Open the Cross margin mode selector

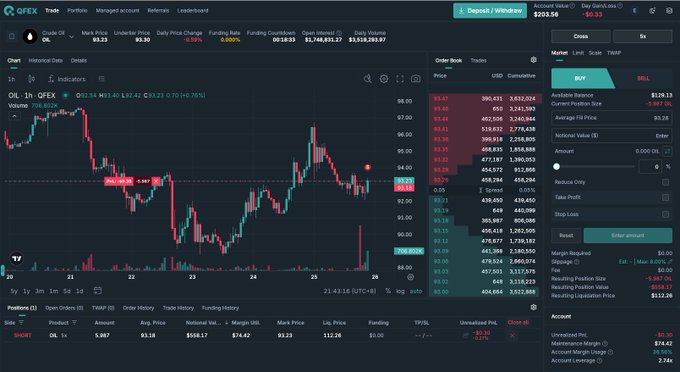[581, 36]
